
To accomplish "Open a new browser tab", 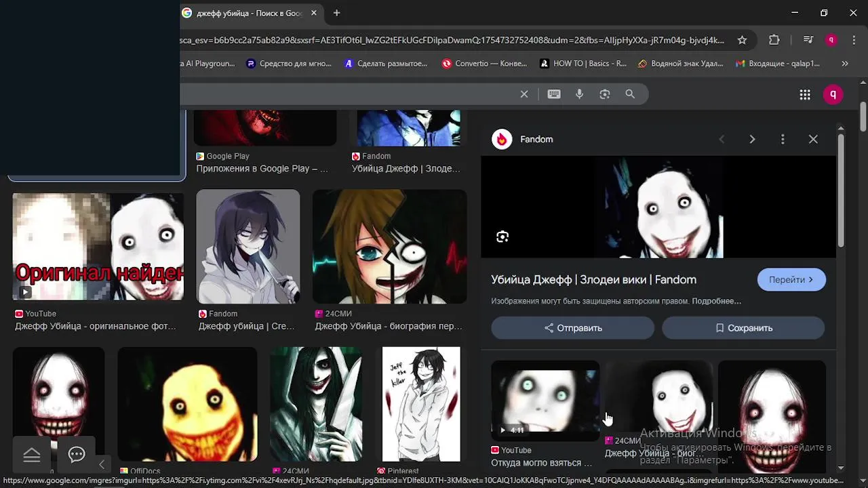I will (x=336, y=13).
